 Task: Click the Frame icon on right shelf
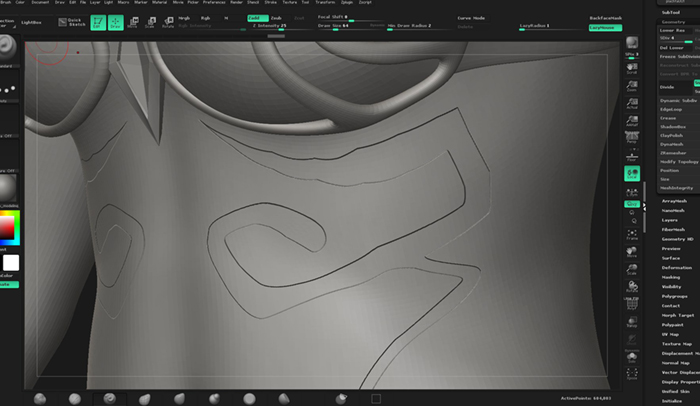(632, 235)
